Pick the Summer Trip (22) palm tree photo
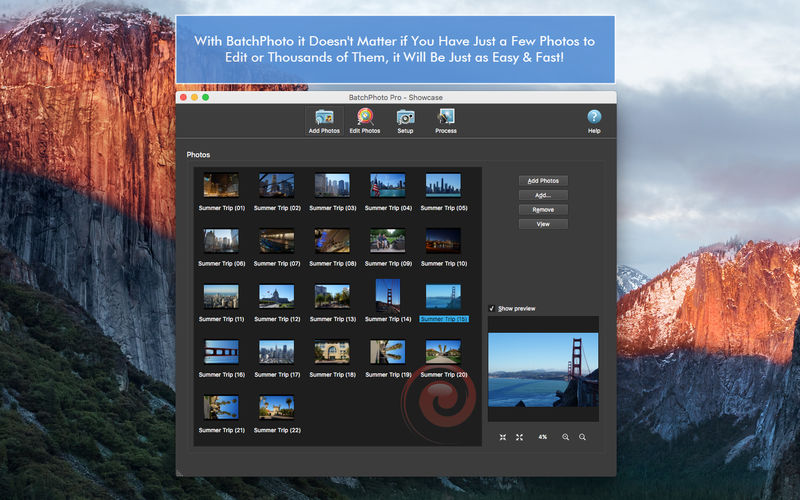 pyautogui.click(x=277, y=407)
